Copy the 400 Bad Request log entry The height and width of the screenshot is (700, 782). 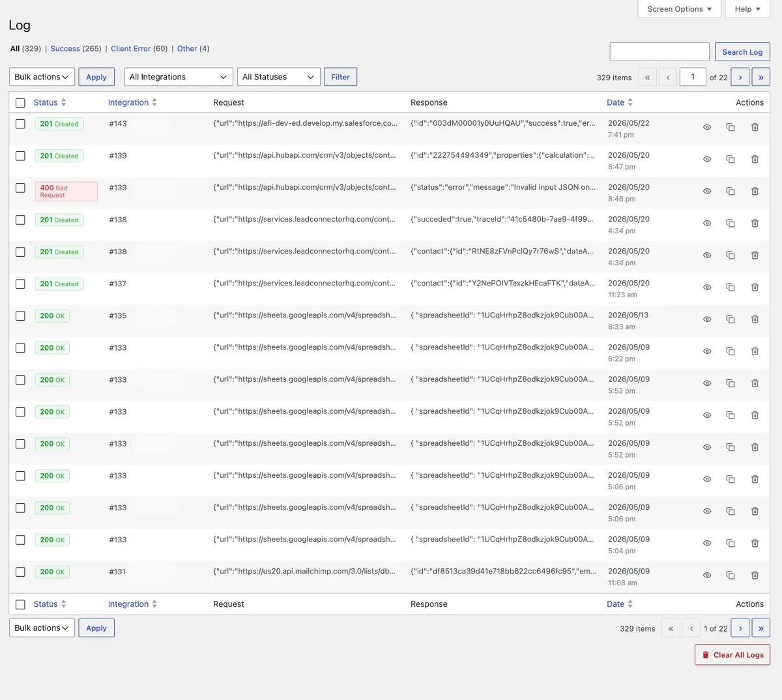(731, 191)
